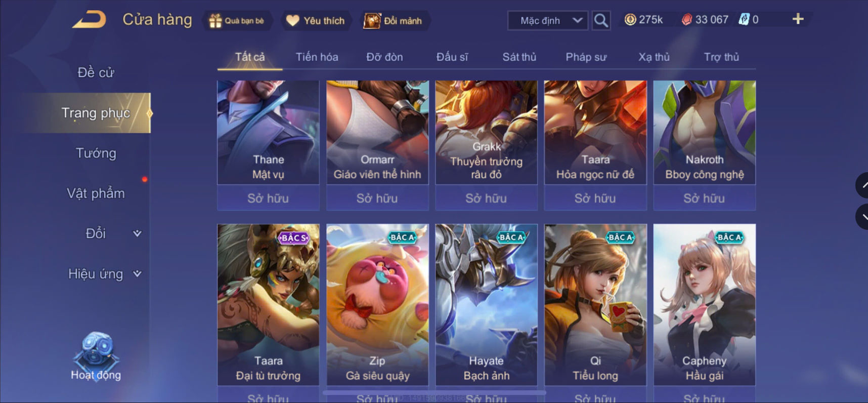Open the Mặc định sort dropdown
The height and width of the screenshot is (403, 868).
coord(548,21)
